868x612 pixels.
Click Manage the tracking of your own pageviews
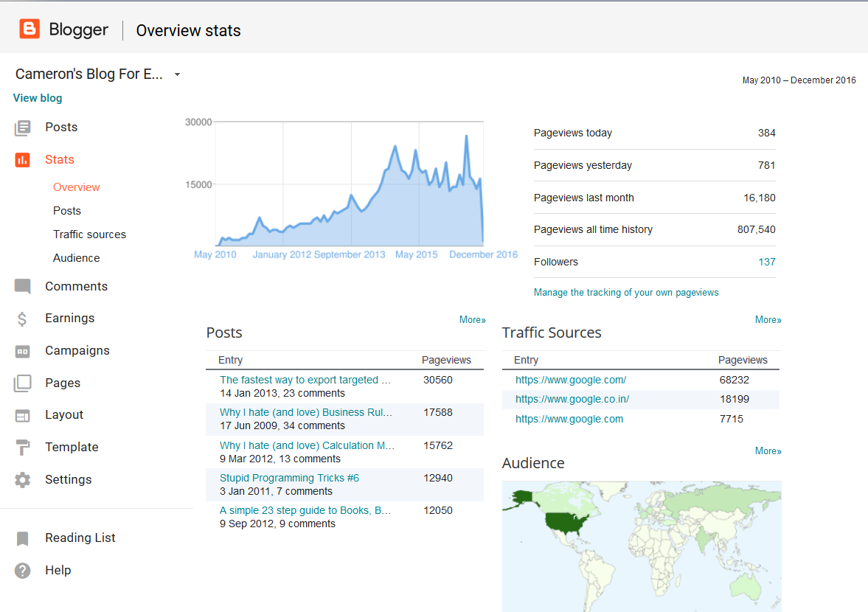[626, 293]
